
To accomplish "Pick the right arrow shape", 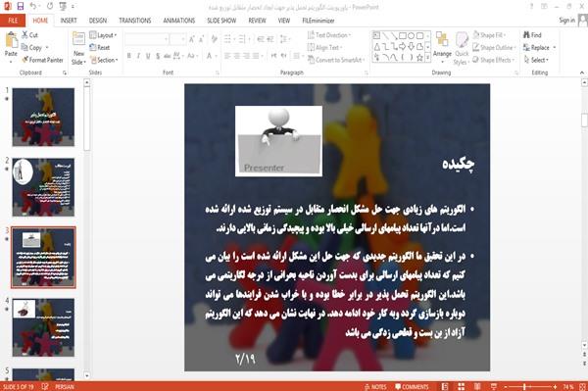I will pos(403,47).
